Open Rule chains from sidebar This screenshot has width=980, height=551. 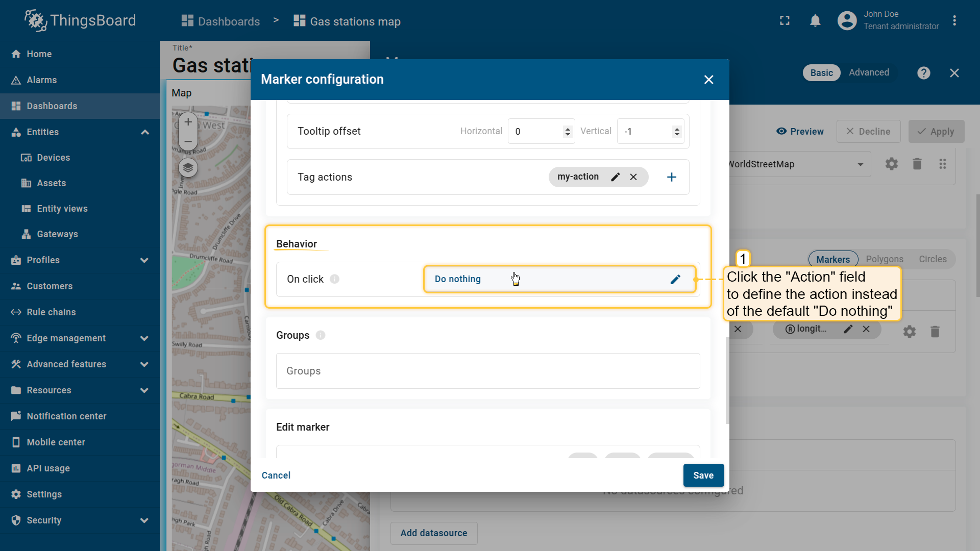click(51, 312)
